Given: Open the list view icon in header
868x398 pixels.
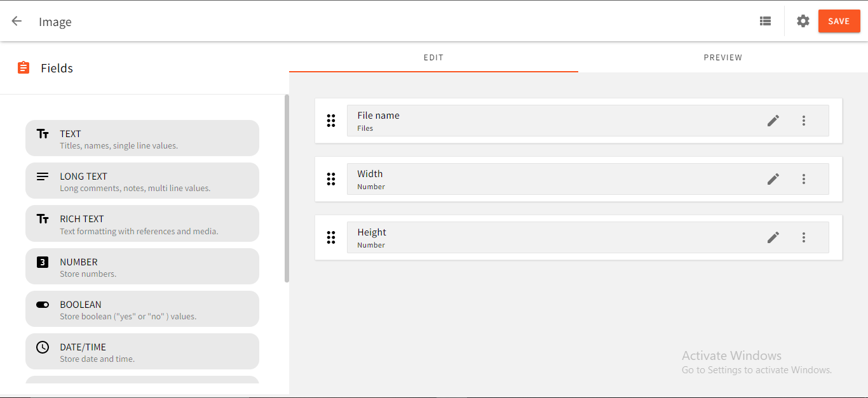Looking at the screenshot, I should (765, 21).
